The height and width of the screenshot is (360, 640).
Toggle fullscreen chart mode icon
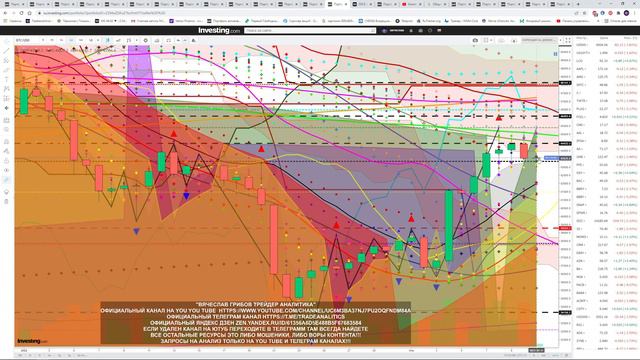click(568, 40)
